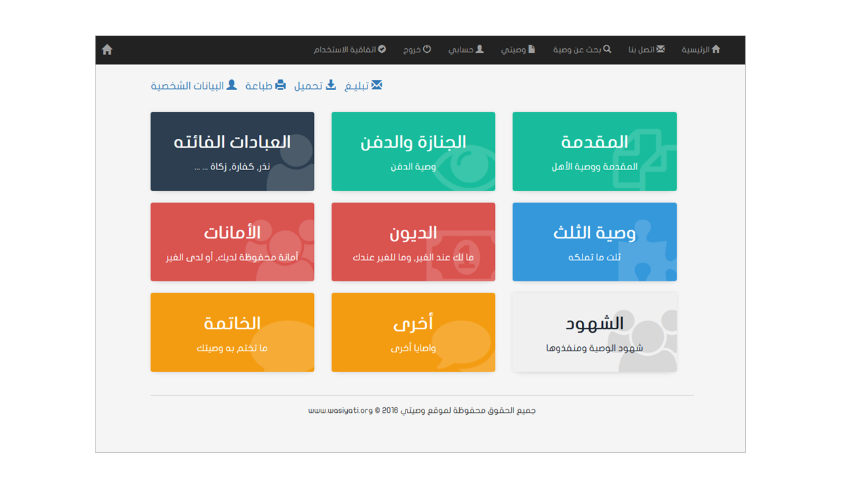The width and height of the screenshot is (868, 488).
Task: Open اتصل بنا menu item
Action: coord(646,49)
